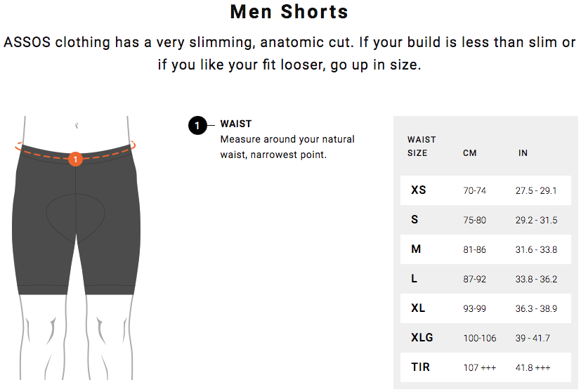Click the shorts illustration image

tap(76, 248)
